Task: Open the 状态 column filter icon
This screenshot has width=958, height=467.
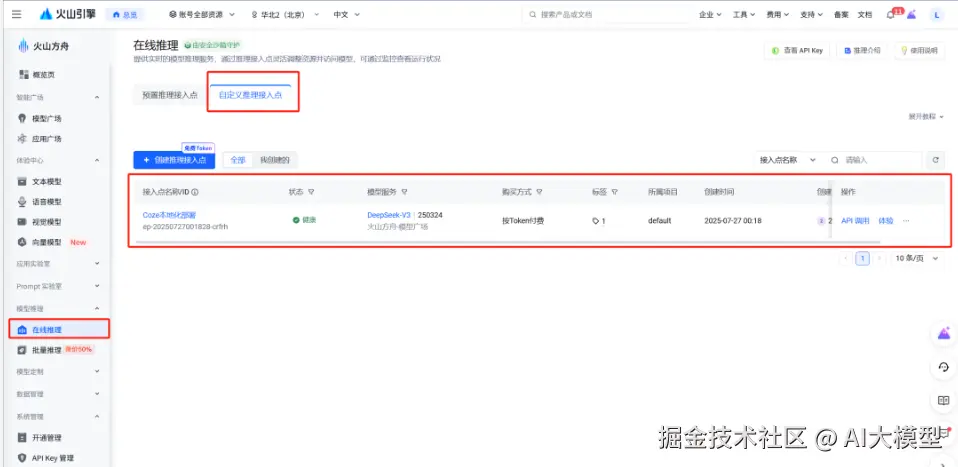Action: pyautogui.click(x=311, y=192)
